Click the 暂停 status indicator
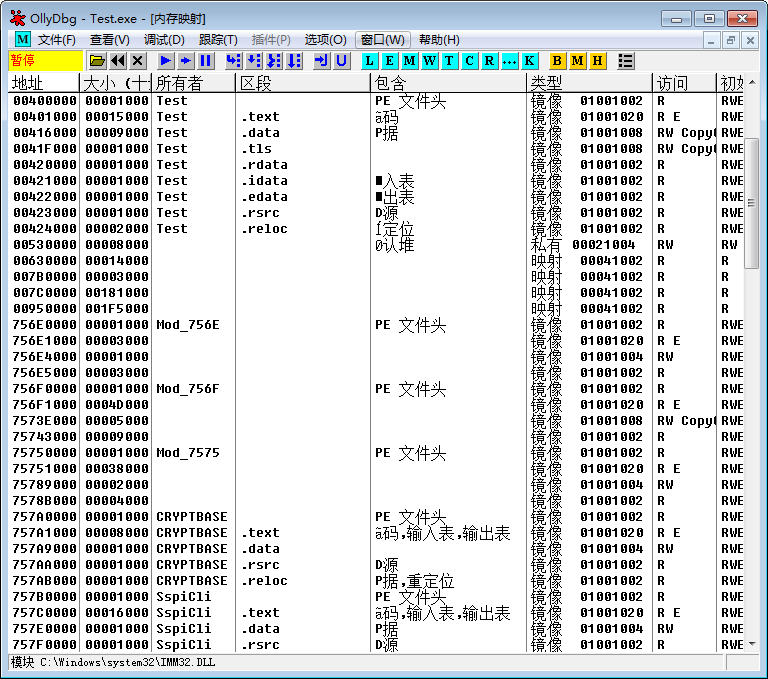768x679 pixels. click(46, 61)
